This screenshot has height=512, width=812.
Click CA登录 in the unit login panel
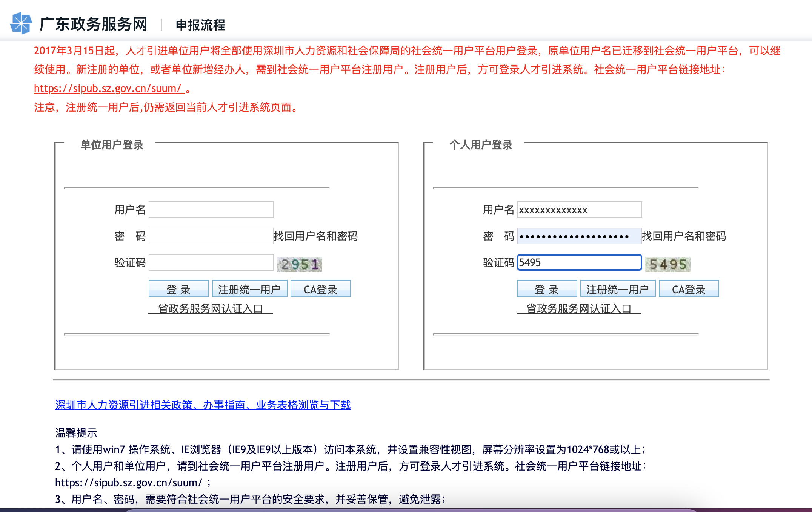pyautogui.click(x=320, y=288)
